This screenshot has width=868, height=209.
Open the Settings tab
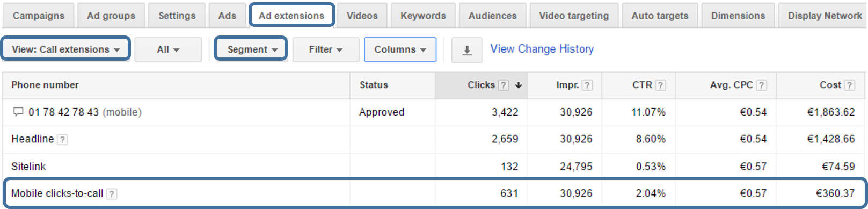point(177,16)
